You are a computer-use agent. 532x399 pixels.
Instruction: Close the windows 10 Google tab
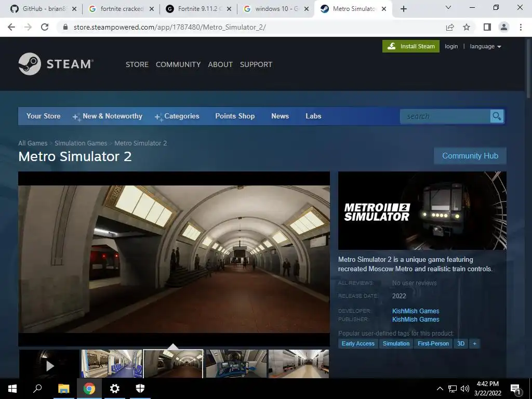[x=307, y=9]
